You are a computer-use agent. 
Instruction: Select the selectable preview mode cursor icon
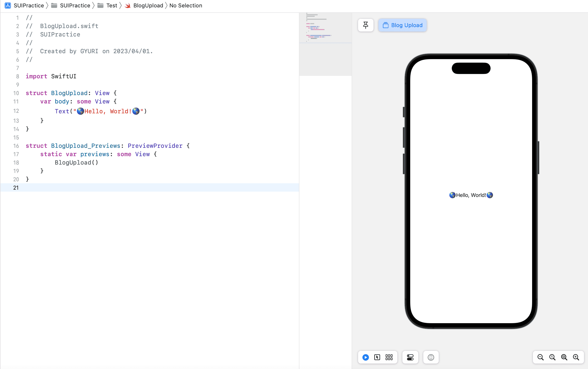click(x=377, y=357)
